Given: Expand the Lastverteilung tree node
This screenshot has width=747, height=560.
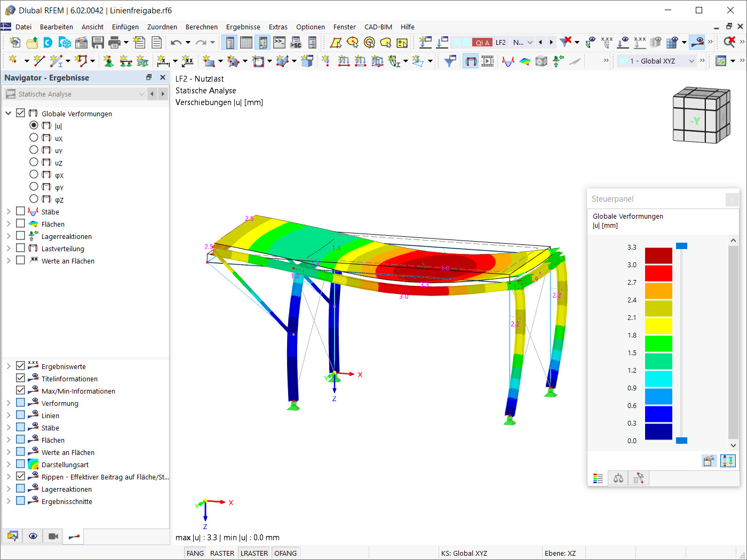Looking at the screenshot, I should click(9, 248).
